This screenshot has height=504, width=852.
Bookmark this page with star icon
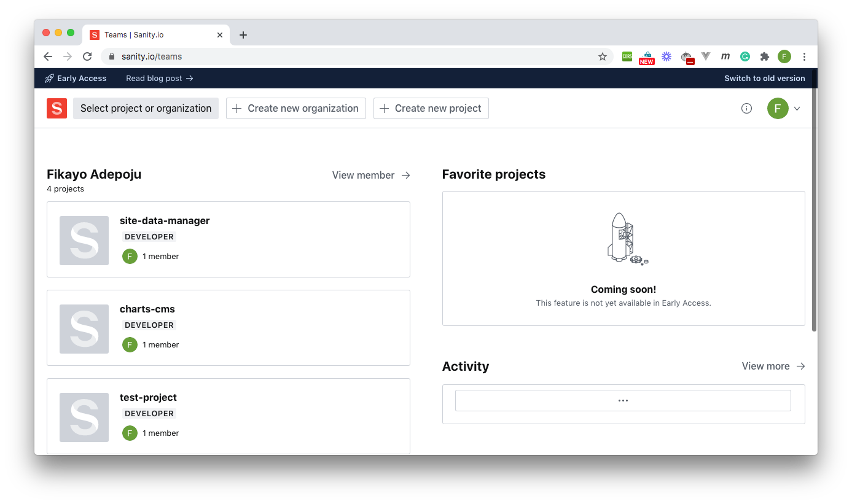click(x=603, y=56)
